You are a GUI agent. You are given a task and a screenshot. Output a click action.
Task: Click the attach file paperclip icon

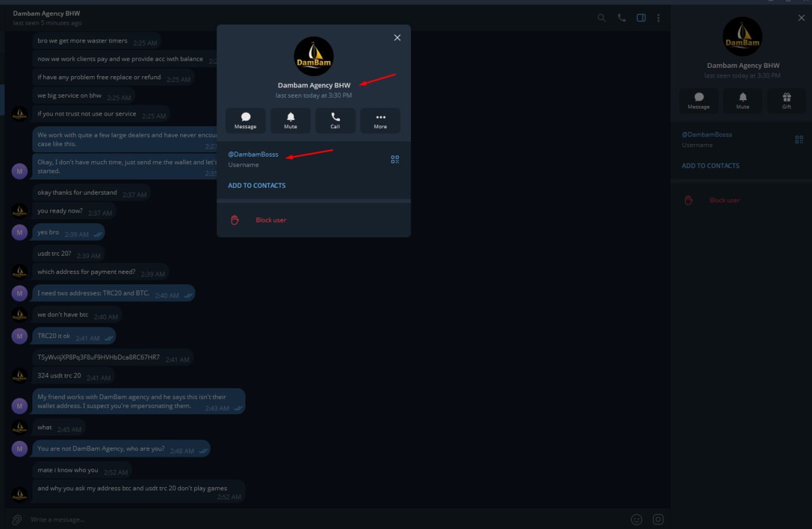point(17,519)
